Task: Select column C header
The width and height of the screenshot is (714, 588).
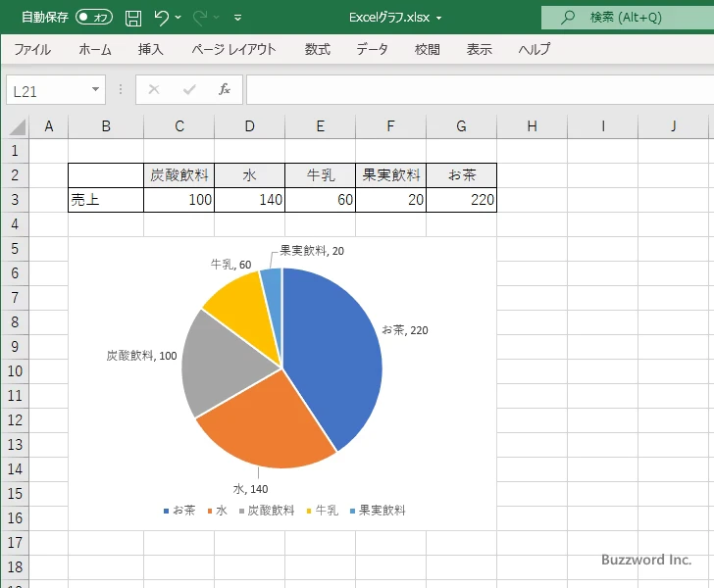Action: pos(178,126)
